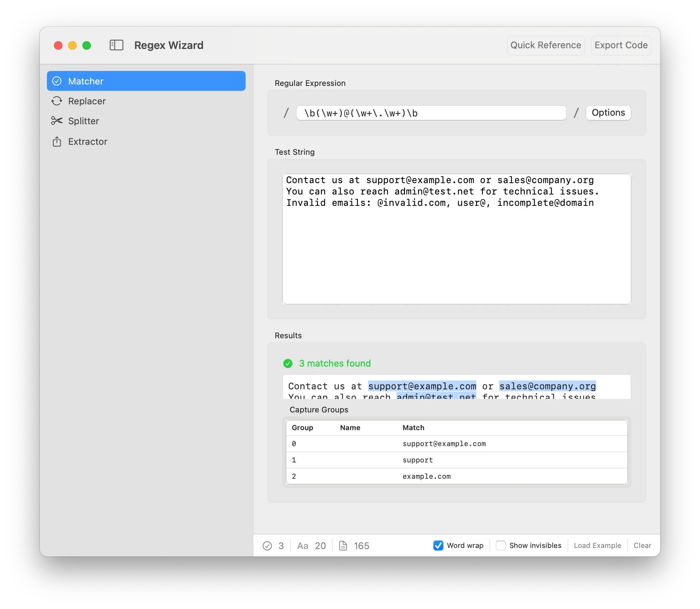Click the document character count icon
The height and width of the screenshot is (609, 700).
pyautogui.click(x=343, y=546)
